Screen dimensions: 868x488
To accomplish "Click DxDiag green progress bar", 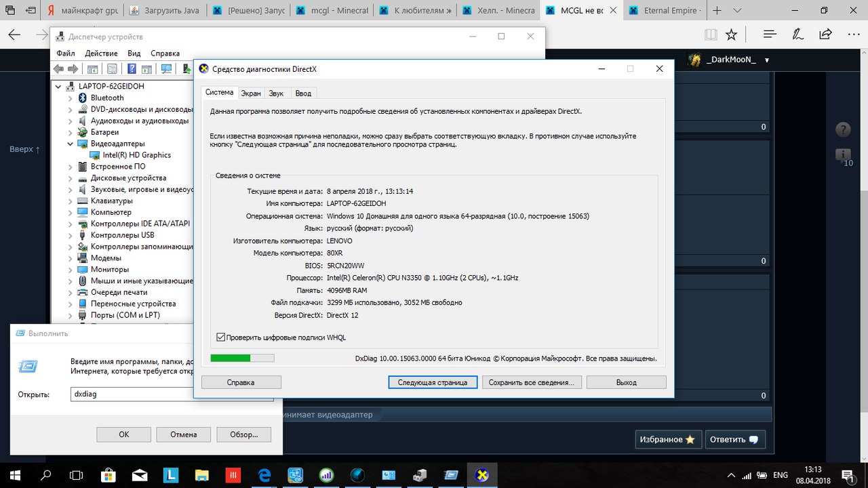I will [x=242, y=358].
